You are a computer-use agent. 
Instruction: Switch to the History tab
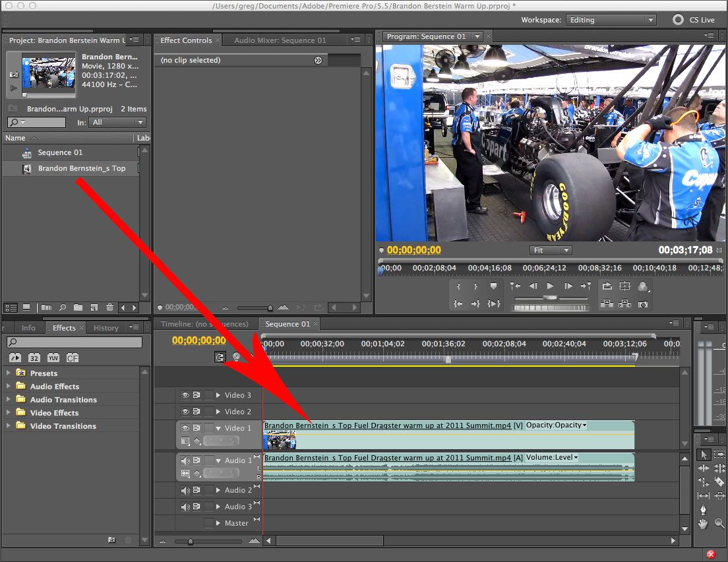tap(106, 328)
